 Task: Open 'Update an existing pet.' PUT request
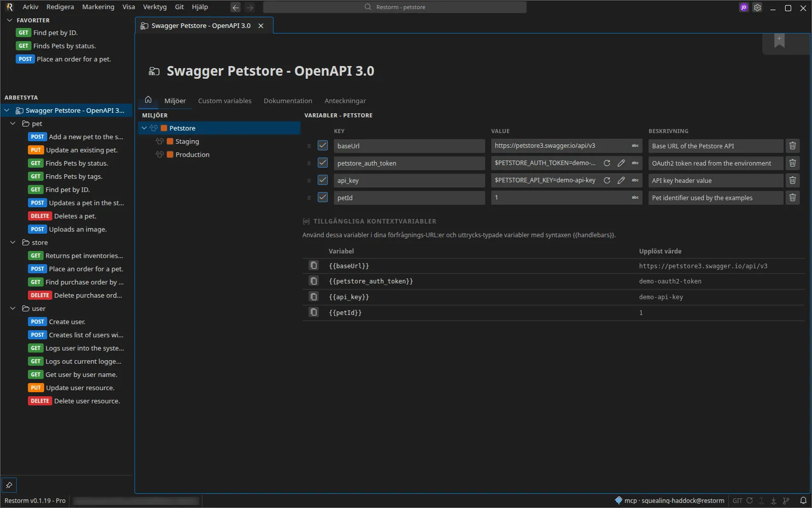[73, 150]
